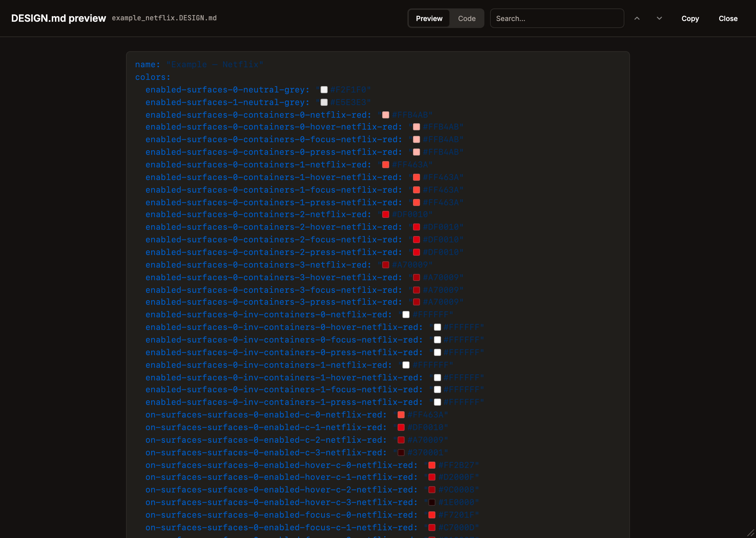Click the #C7000D hex value

click(x=456, y=528)
